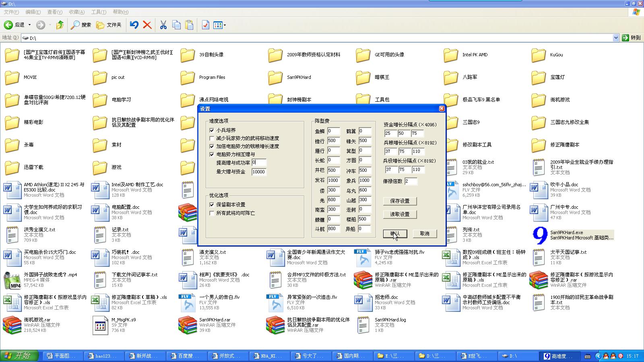Check the 所有武将均可阵亡 checkbox
This screenshot has width=644, height=362.
(212, 213)
